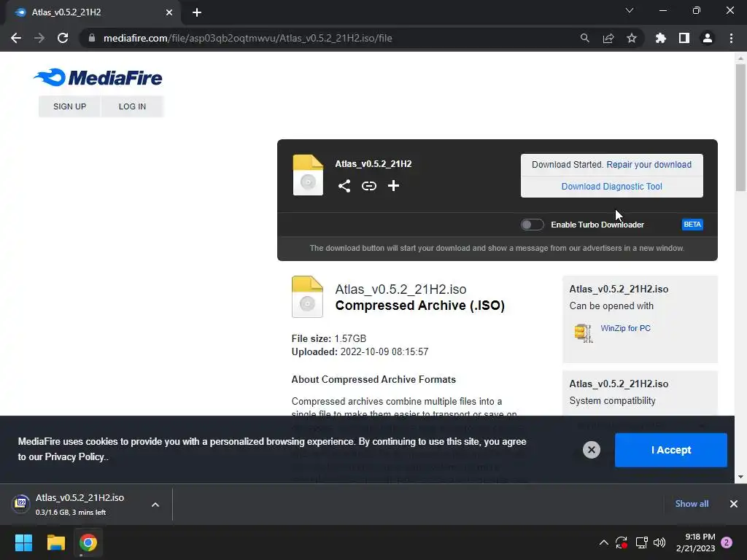Click the BETA badge
This screenshot has height=560, width=747.
[x=692, y=225]
